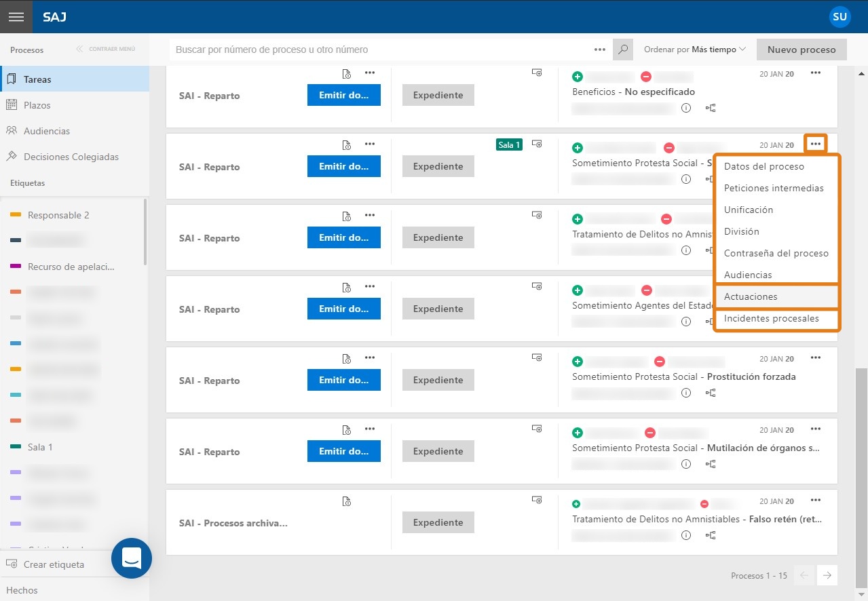868x601 pixels.
Task: Open more options for Mutilación de órganos row
Action: coord(816,429)
